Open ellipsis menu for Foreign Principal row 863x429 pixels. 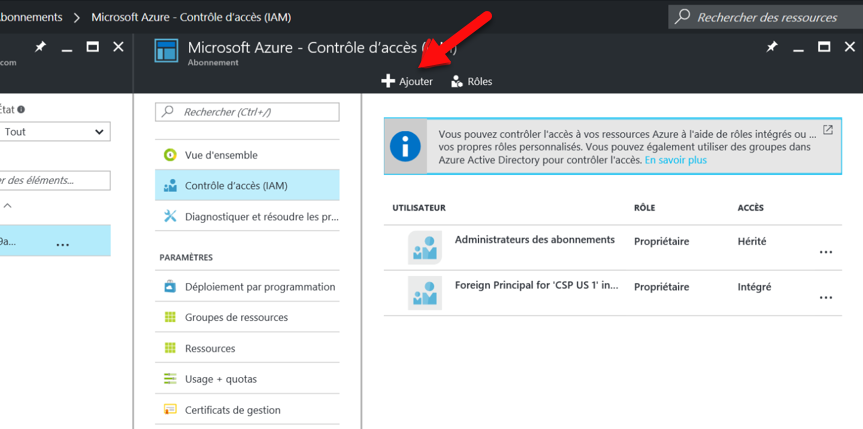click(x=826, y=297)
